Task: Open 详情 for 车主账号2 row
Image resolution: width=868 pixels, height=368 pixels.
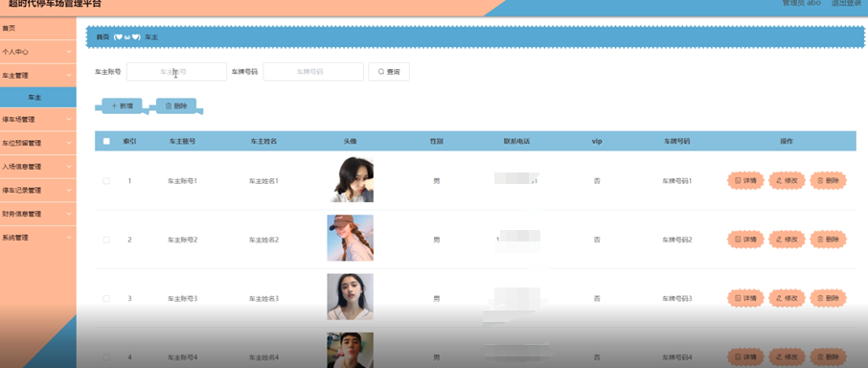Action: click(x=745, y=239)
